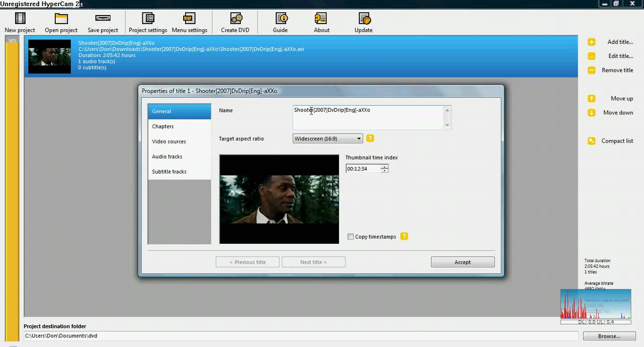
Task: Click the Remove title minus icon
Action: click(x=592, y=70)
